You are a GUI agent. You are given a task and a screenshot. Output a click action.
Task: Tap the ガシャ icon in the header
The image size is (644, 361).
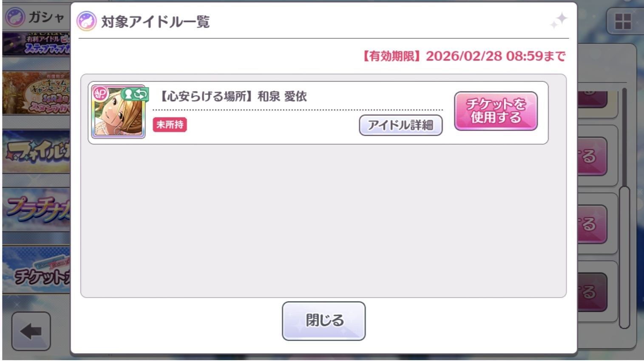(x=15, y=17)
